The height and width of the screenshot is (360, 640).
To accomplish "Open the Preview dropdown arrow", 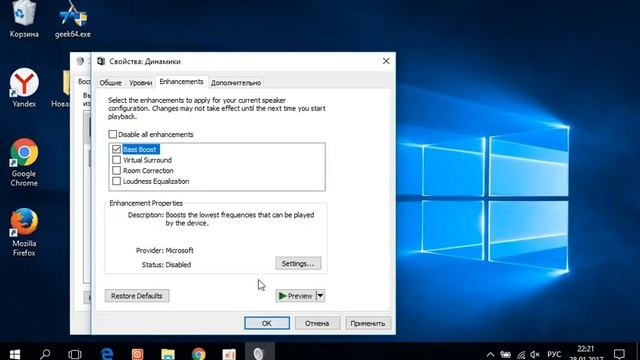I will coord(320,296).
